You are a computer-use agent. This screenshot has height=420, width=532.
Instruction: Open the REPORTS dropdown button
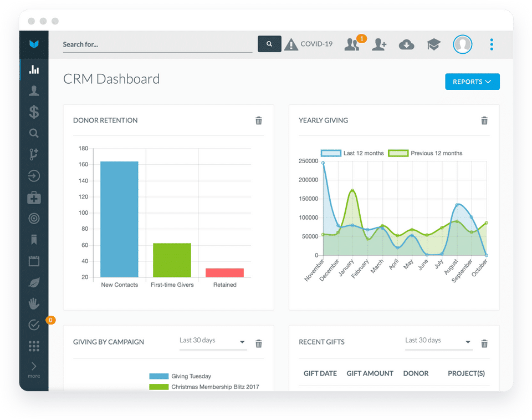click(x=472, y=82)
